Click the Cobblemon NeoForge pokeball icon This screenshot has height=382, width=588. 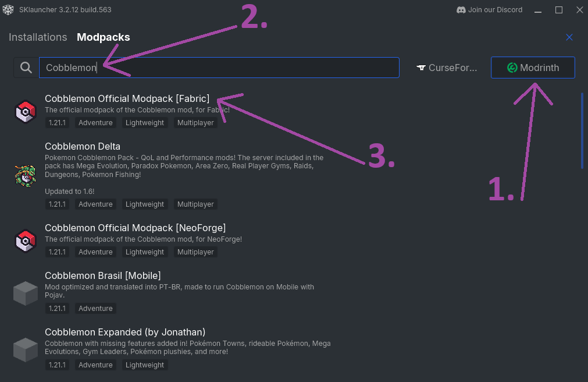coord(26,240)
